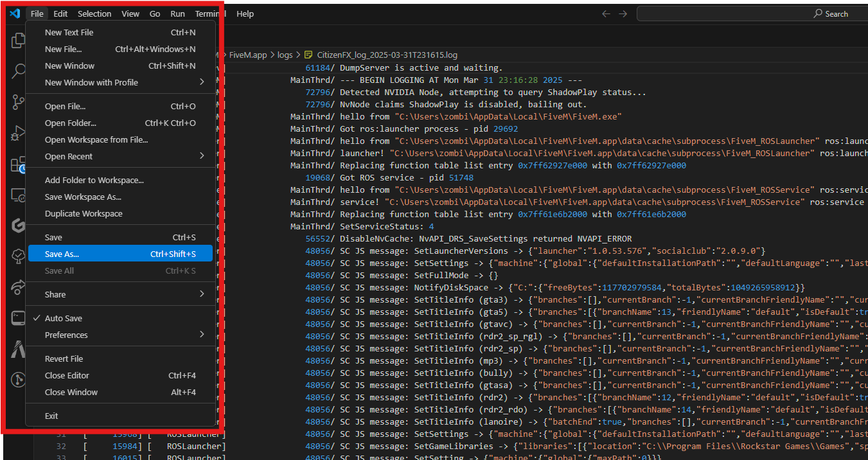Open the Run and Debug view icon

[x=18, y=134]
